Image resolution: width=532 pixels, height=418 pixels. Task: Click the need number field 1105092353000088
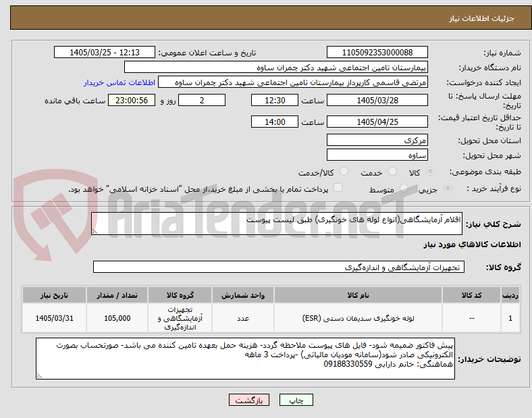[377, 53]
